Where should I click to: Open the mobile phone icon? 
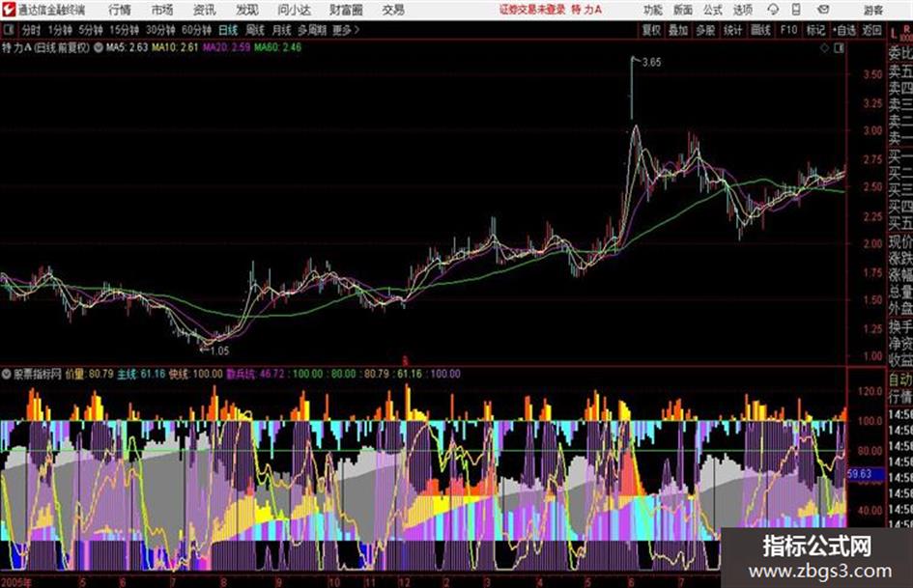click(x=796, y=10)
